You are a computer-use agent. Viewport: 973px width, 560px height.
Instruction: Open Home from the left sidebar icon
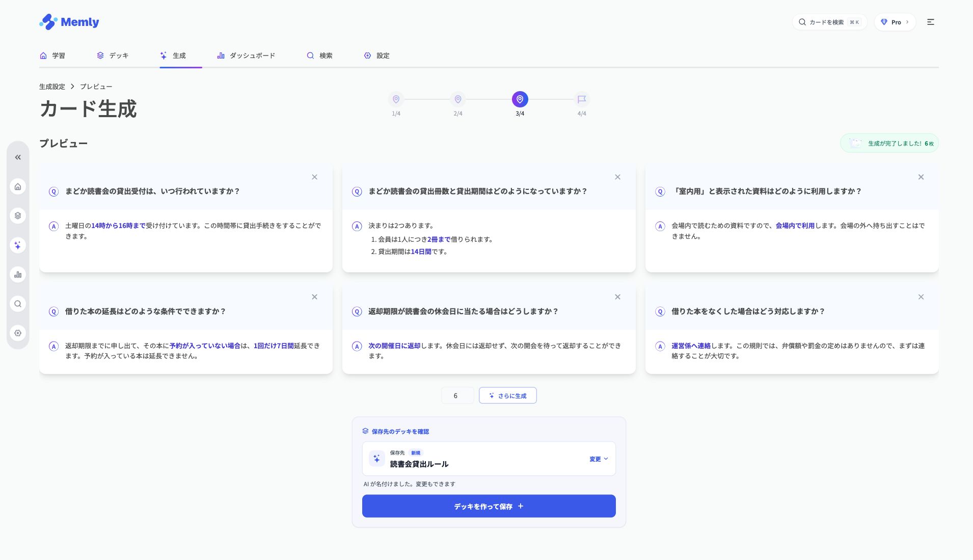click(x=18, y=186)
